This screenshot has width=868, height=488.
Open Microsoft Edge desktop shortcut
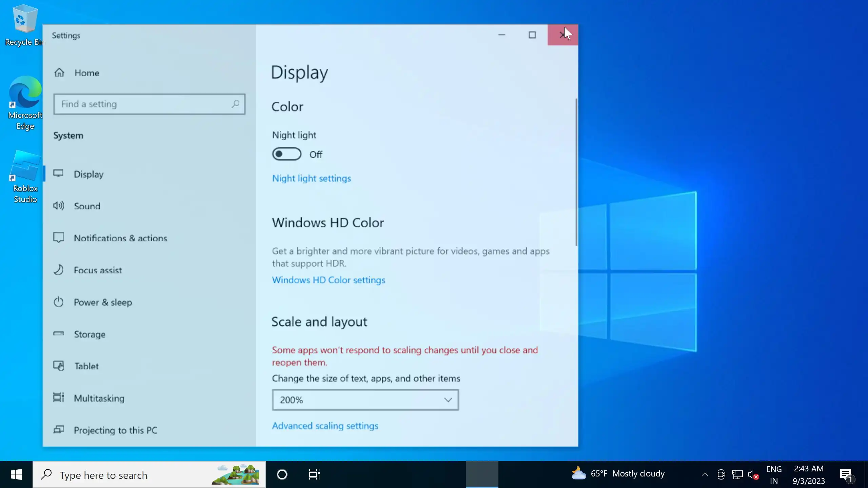(25, 102)
